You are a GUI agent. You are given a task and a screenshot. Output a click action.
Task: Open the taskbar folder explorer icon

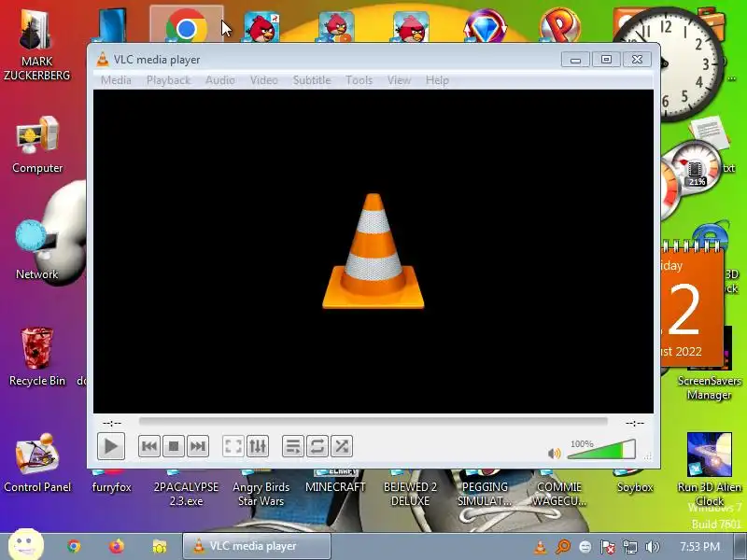coord(159,546)
